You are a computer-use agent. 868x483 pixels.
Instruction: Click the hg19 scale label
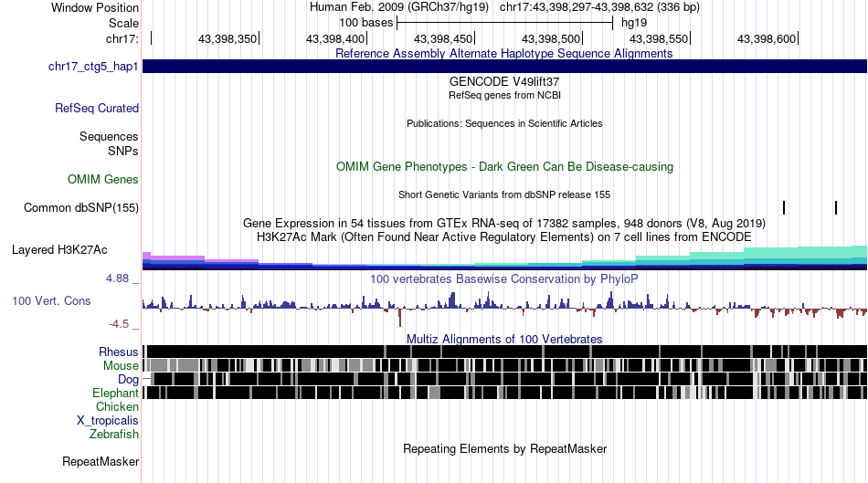pyautogui.click(x=634, y=23)
